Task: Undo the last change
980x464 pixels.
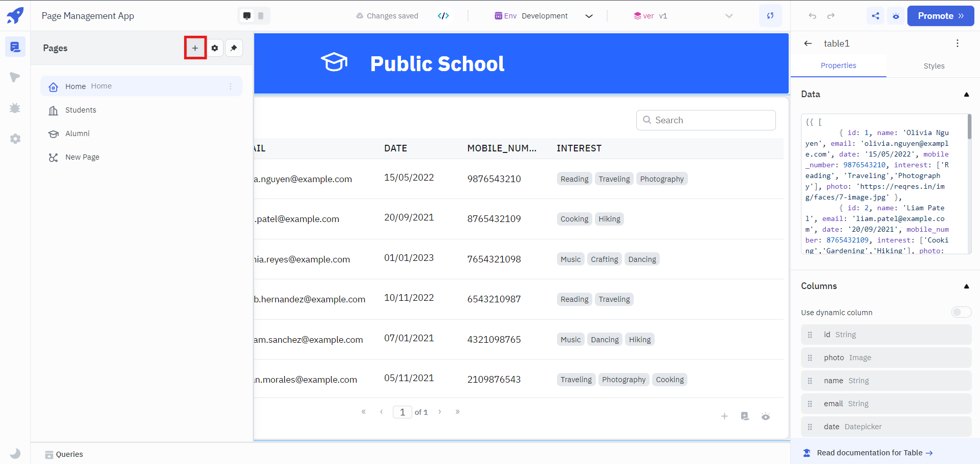Action: pos(812,16)
